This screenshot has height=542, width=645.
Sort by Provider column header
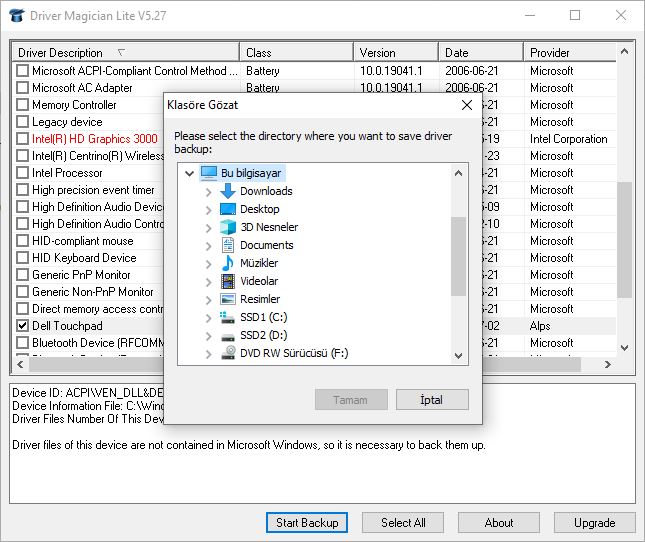coord(570,53)
